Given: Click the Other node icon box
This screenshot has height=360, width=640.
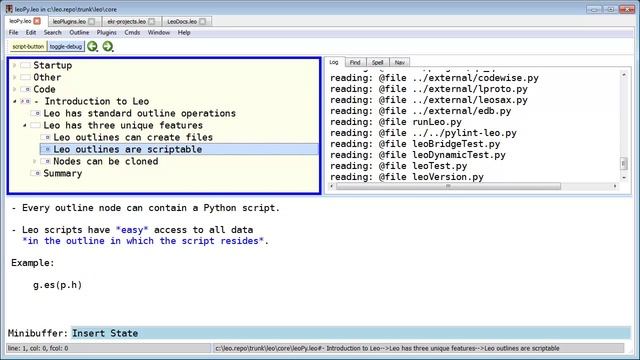Looking at the screenshot, I should pos(25,77).
